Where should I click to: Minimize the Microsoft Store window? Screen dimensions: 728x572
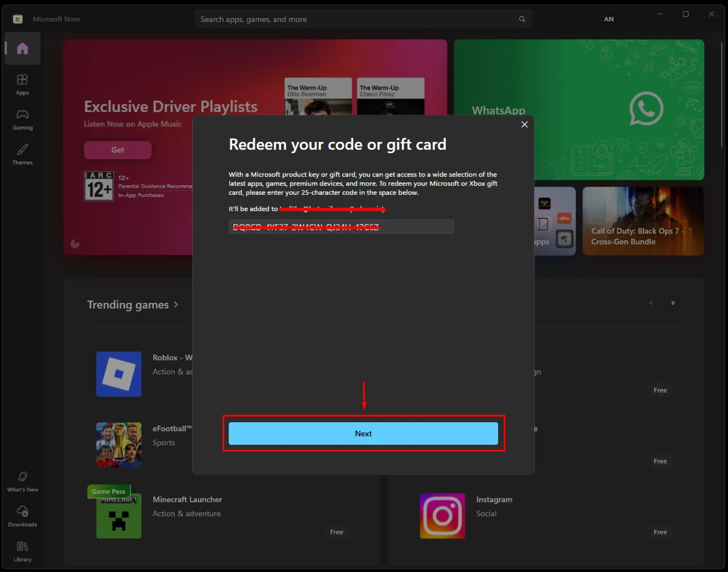pos(660,14)
